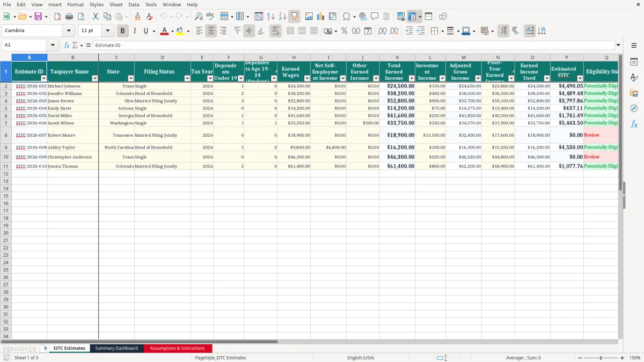This screenshot has width=644, height=362.
Task: Click the red Font Color button
Action: tap(164, 31)
